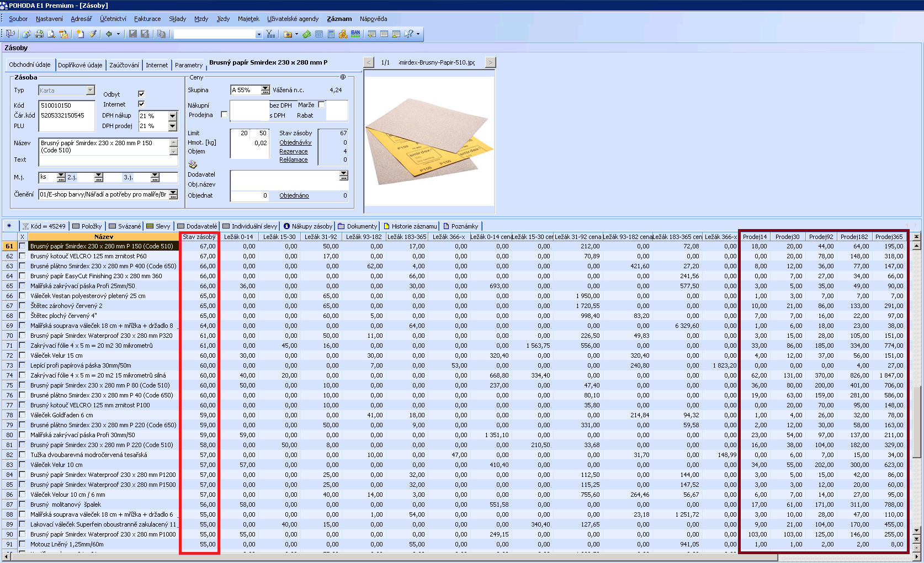Sort by Stav zásoby column header
The width and height of the screenshot is (924, 563).
[199, 237]
